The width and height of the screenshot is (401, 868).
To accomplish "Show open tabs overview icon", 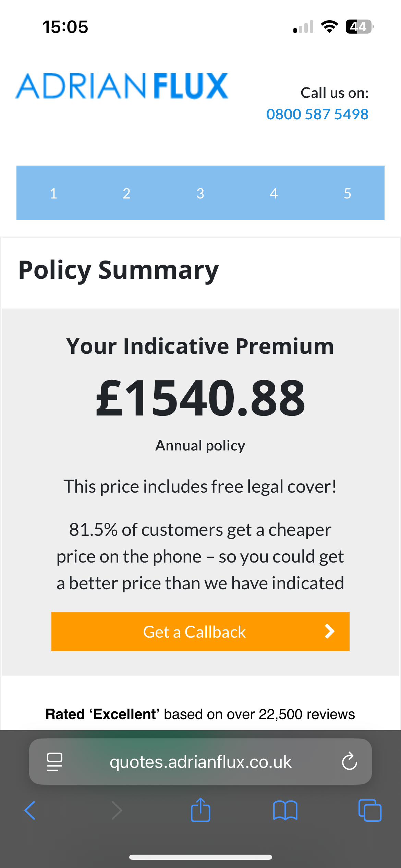I will click(x=370, y=810).
